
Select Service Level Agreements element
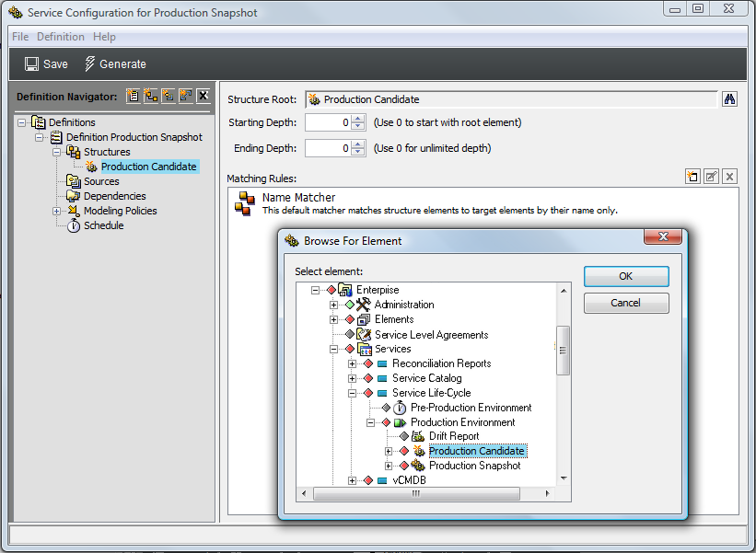click(432, 335)
